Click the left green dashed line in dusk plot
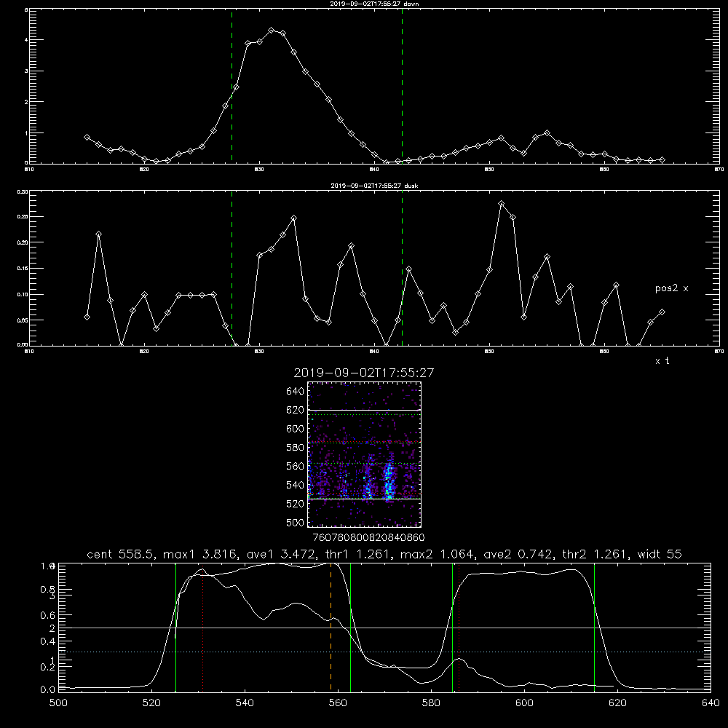 pyautogui.click(x=232, y=268)
